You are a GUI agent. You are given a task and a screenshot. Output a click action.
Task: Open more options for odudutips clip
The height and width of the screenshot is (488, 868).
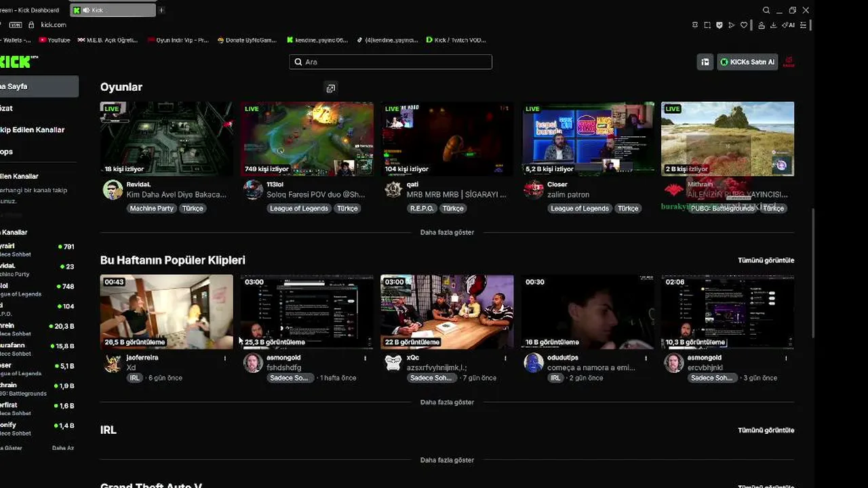(646, 358)
